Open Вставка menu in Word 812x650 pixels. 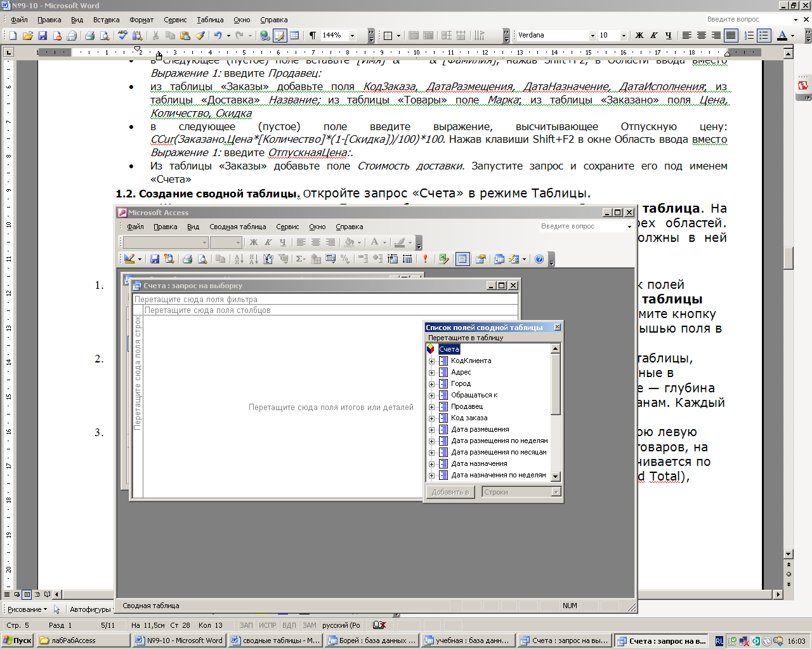[x=106, y=20]
